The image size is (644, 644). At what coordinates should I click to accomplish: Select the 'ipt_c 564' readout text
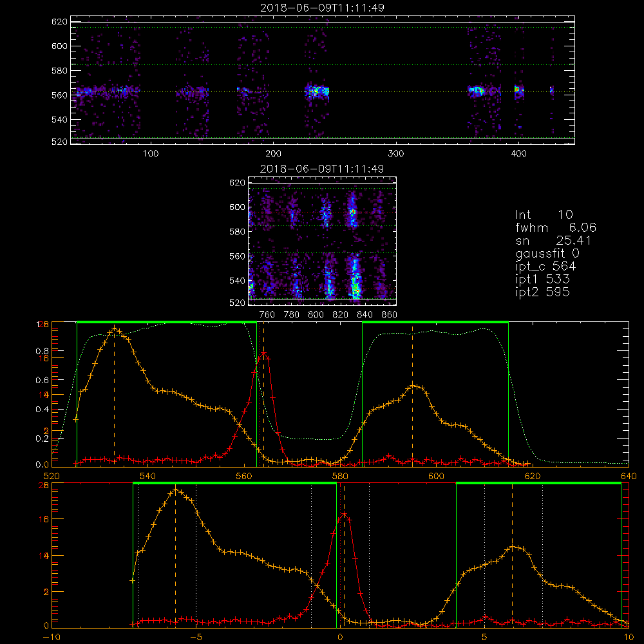(x=545, y=267)
